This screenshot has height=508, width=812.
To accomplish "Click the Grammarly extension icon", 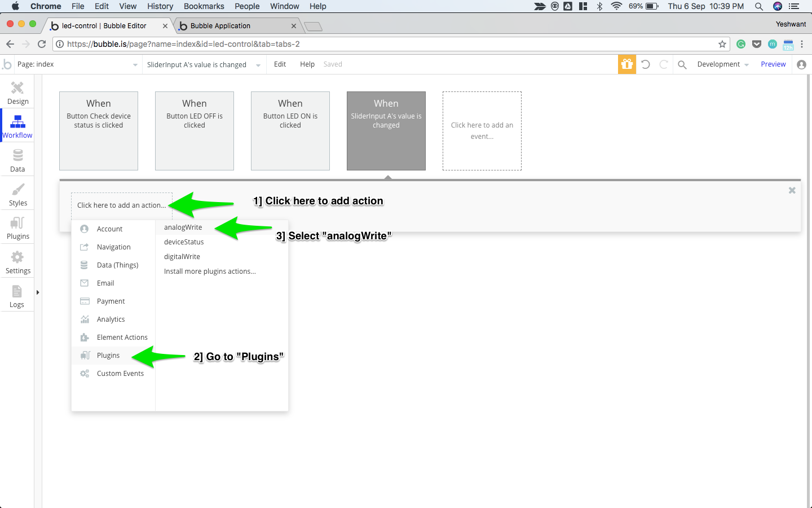I will click(x=741, y=44).
